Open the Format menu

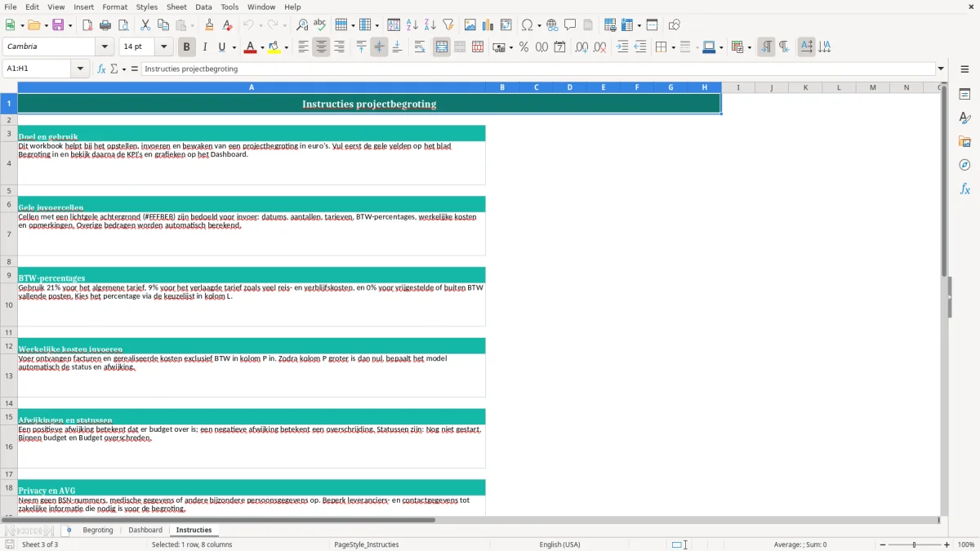[115, 7]
